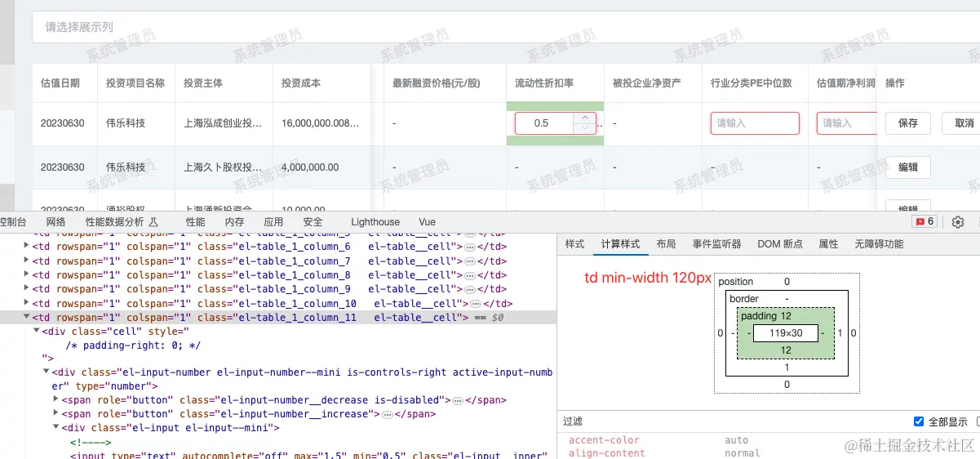
Task: Open the 属性 sub-tab
Action: tap(829, 244)
